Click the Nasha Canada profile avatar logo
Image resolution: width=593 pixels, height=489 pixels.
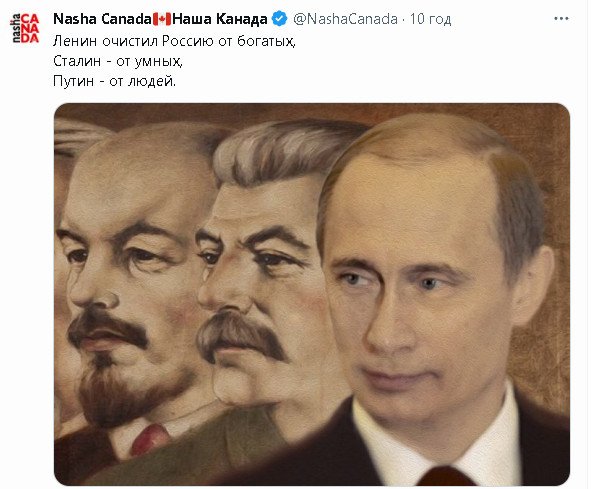pyautogui.click(x=25, y=28)
